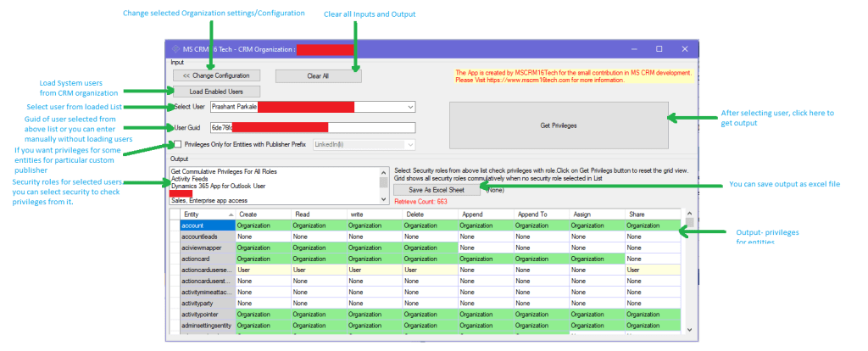868x351 pixels.
Task: Minimize the MS CRM 16 Tech window
Action: point(633,48)
